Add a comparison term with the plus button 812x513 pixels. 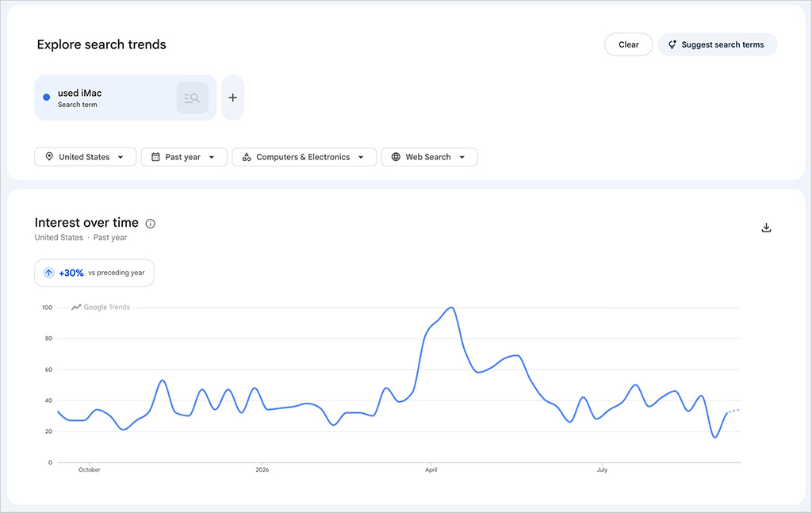(x=232, y=98)
